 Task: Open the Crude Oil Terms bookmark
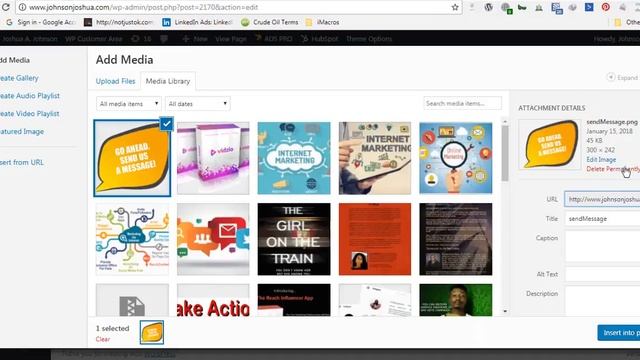tap(270, 22)
